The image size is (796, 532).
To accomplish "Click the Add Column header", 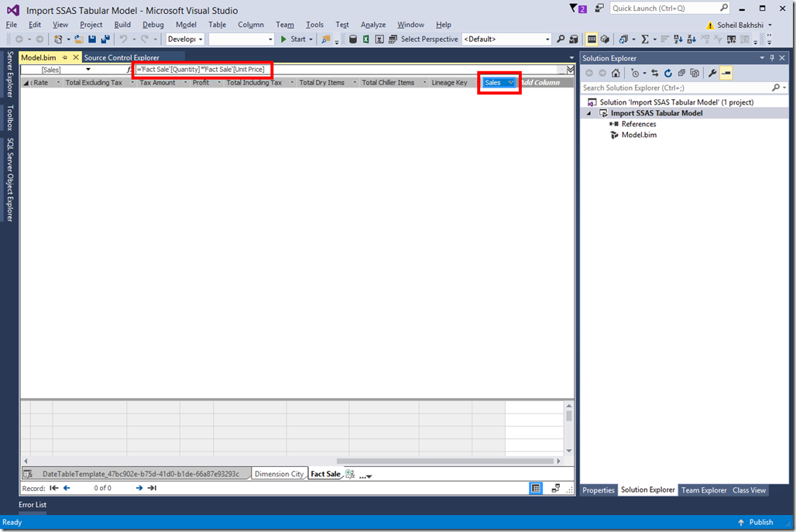I will click(540, 82).
